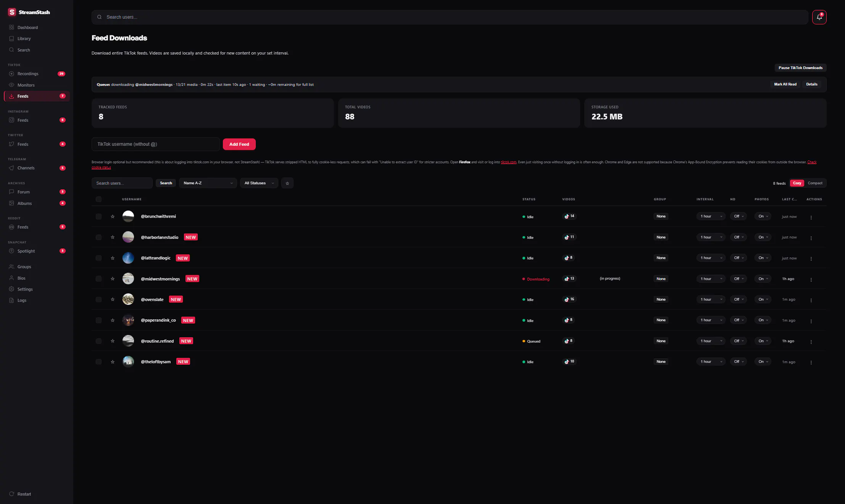
Task: Change interval dropdown for @brunchwithremi
Action: tap(711, 216)
